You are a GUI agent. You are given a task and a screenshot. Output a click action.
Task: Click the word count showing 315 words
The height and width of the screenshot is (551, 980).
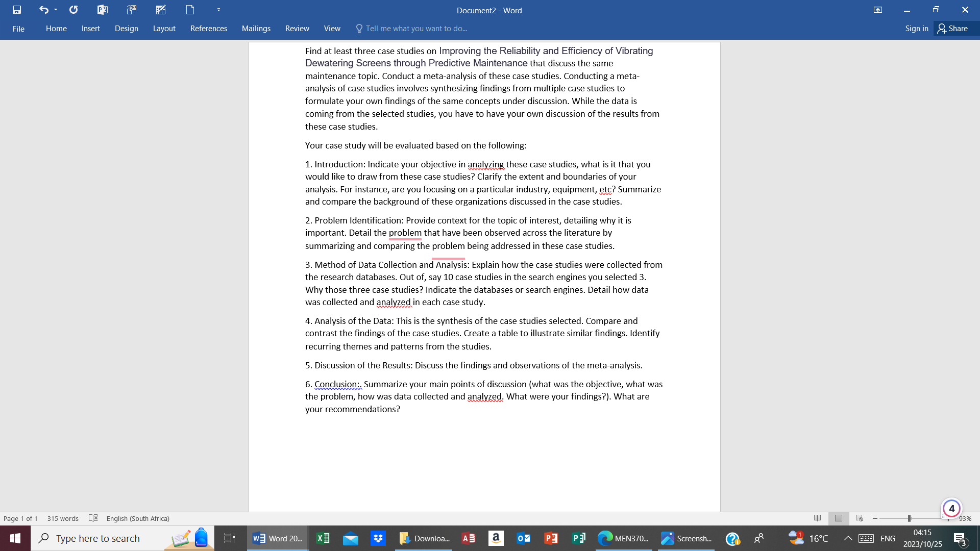(63, 518)
